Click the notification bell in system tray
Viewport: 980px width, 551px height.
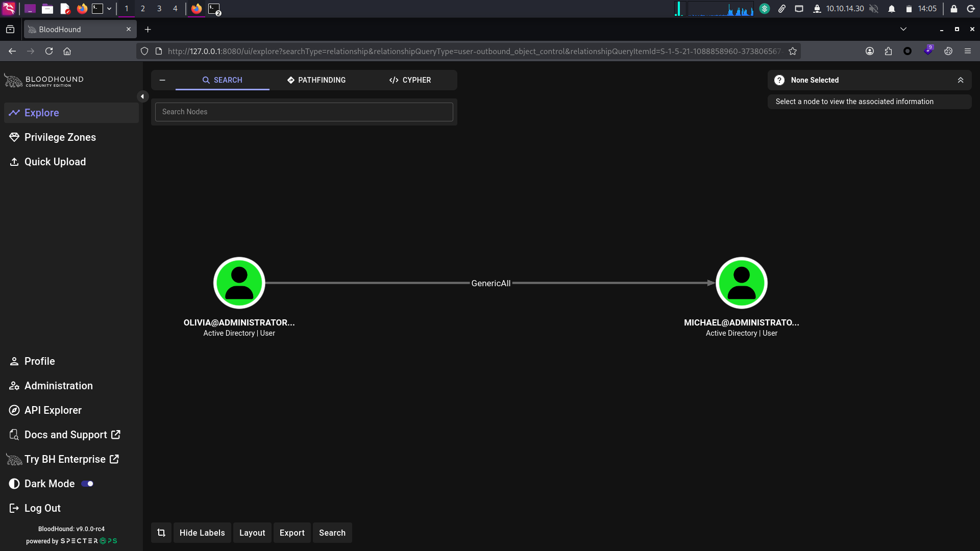[x=892, y=9]
